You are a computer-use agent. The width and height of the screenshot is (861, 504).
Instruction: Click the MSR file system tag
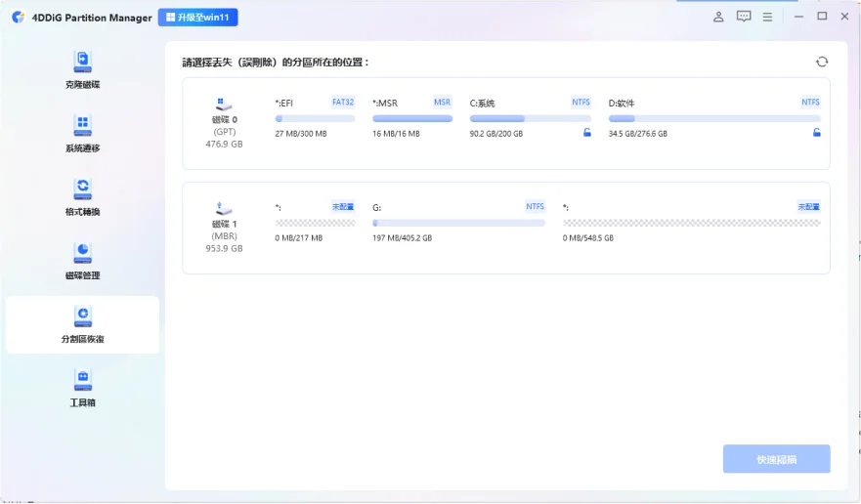click(x=442, y=103)
